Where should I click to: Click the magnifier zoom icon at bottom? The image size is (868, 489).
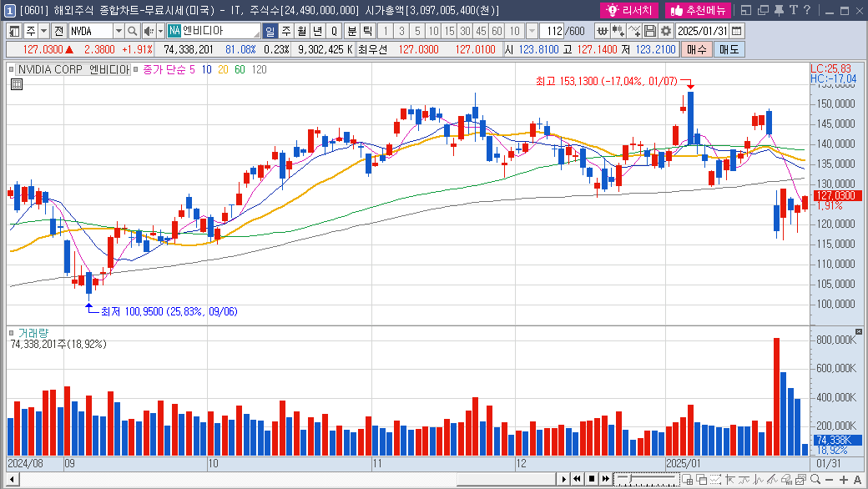click(815, 479)
